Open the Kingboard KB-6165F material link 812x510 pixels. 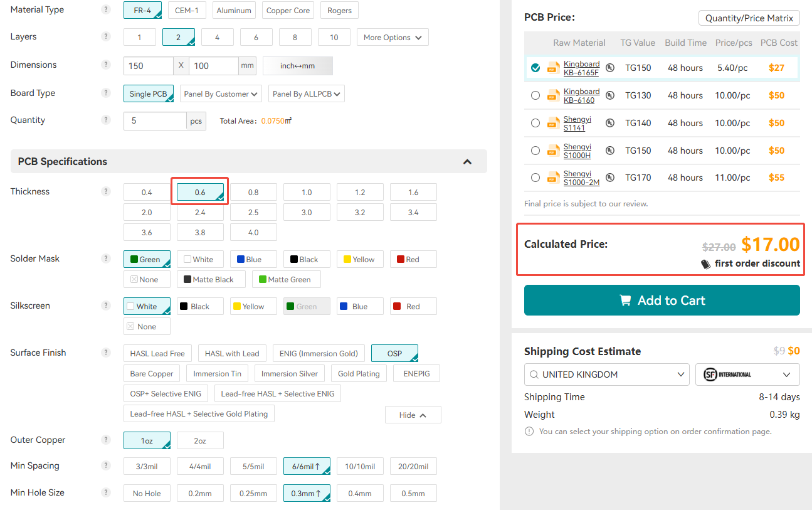click(581, 68)
